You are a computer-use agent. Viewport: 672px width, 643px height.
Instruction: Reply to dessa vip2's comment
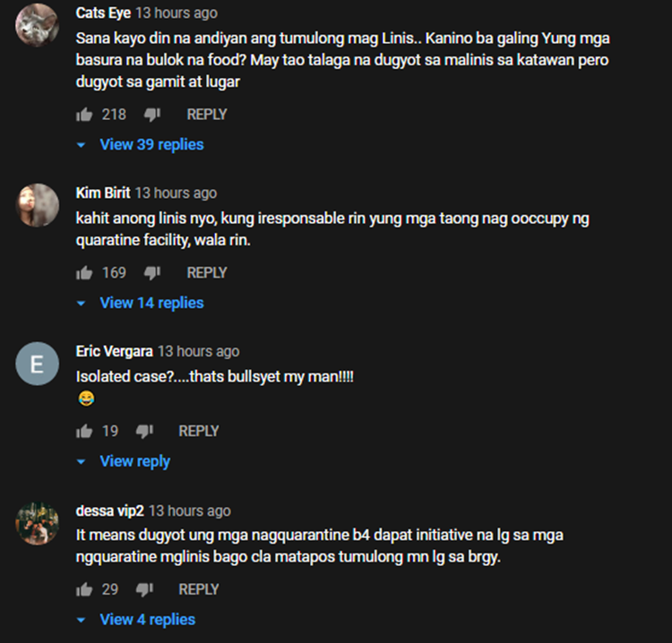click(x=199, y=589)
